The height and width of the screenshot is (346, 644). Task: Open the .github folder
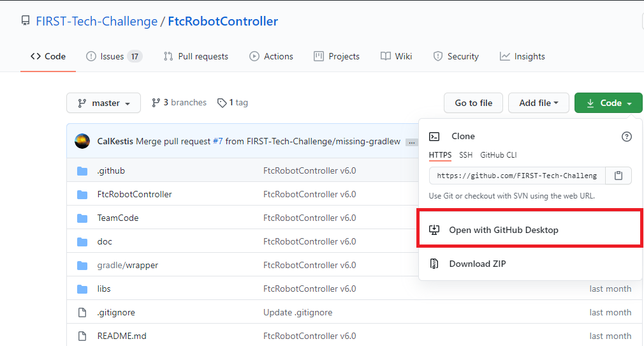pos(111,170)
